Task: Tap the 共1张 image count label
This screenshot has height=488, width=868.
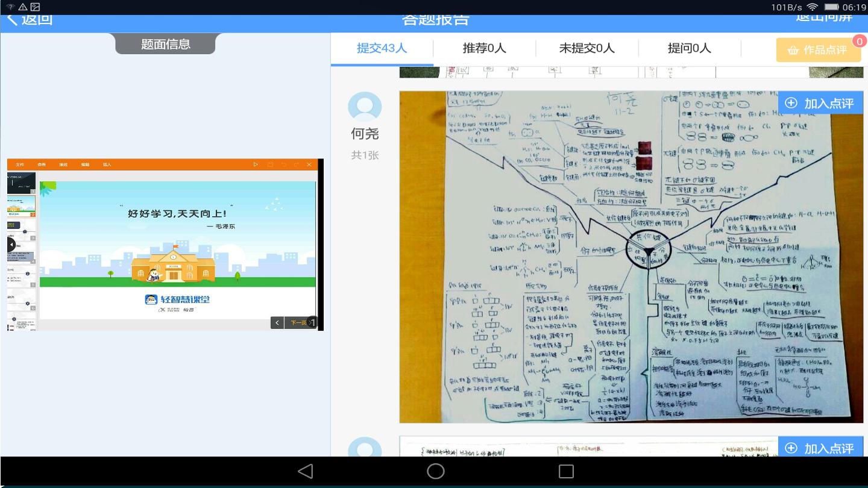Action: point(365,155)
